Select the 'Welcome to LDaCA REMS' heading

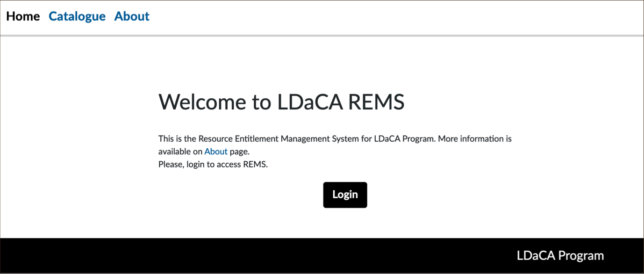281,102
